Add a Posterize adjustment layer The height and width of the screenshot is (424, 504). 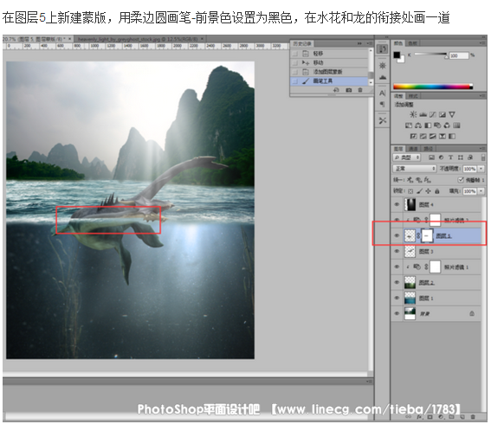point(423,136)
